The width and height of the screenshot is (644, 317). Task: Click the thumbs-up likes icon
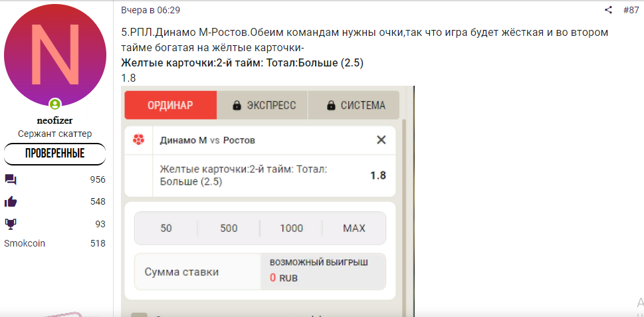[11, 201]
